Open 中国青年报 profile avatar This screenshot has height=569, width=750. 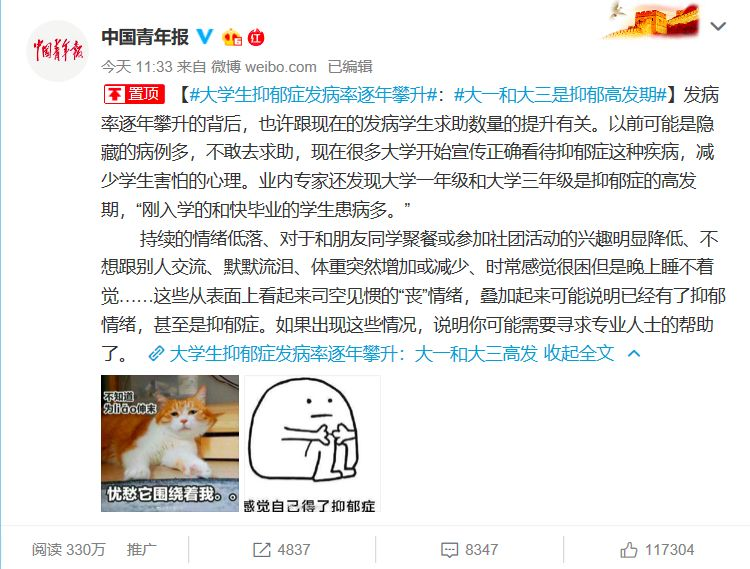[57, 51]
